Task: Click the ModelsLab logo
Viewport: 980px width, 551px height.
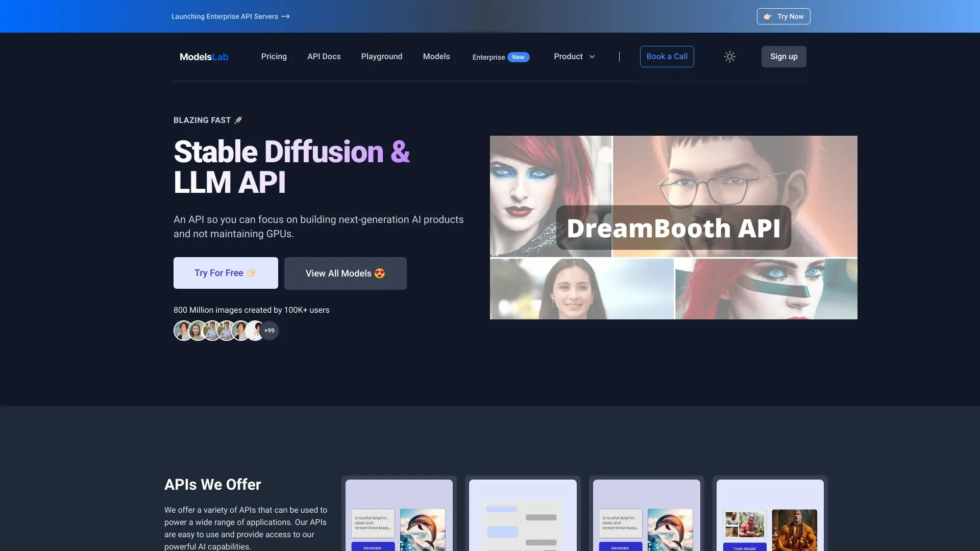Action: coord(204,57)
